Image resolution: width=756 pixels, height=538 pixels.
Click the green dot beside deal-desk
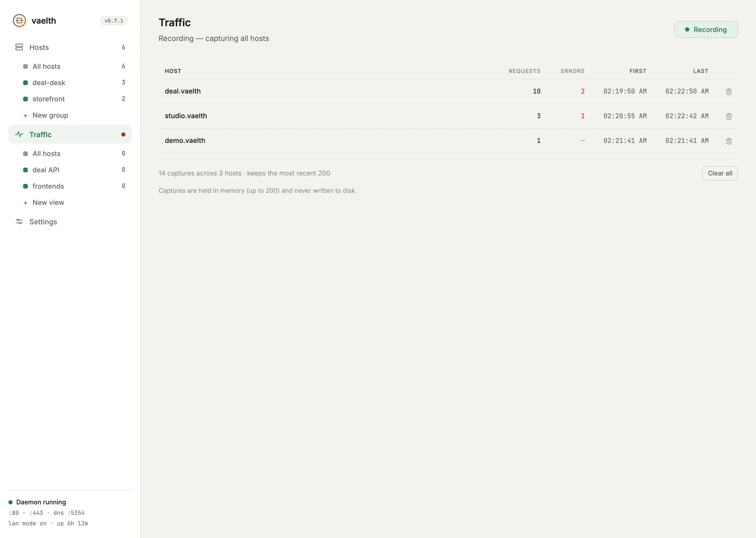[x=25, y=82]
